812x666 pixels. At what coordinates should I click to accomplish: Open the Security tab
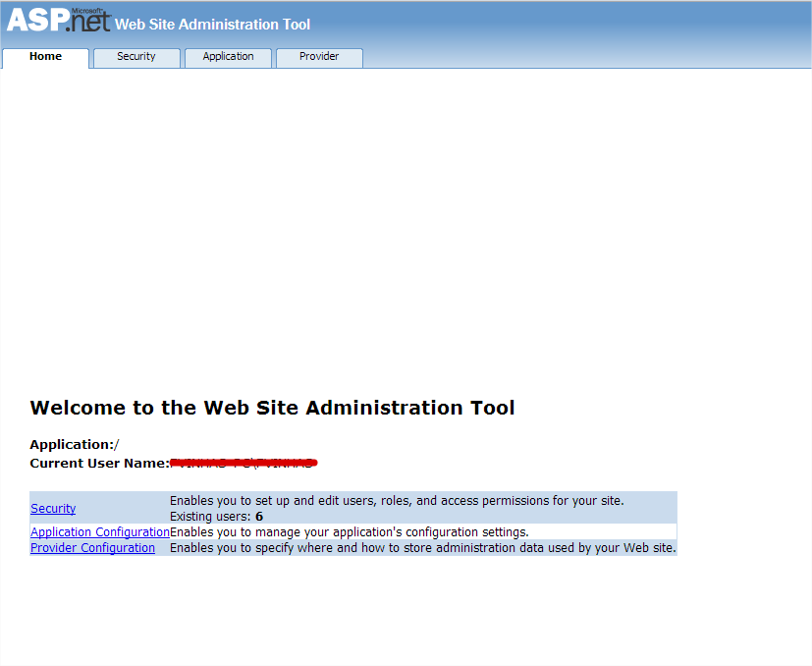[136, 57]
